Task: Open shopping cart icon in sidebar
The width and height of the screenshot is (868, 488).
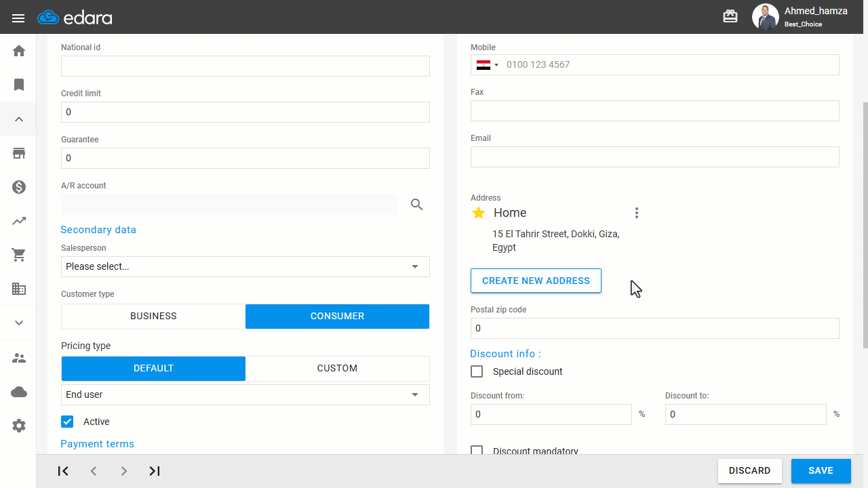Action: [19, 255]
